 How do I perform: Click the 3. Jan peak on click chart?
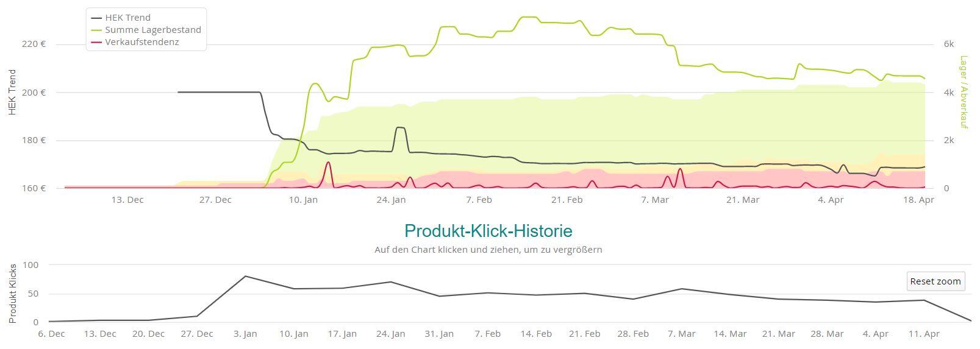tap(245, 276)
